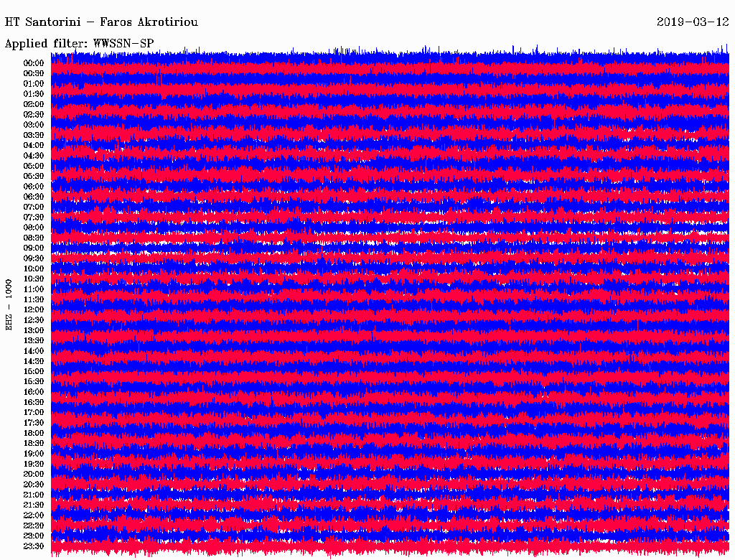Click the station title 'HT Santorini – Faros Akrotiriou'
The image size is (735, 560).
(101, 22)
